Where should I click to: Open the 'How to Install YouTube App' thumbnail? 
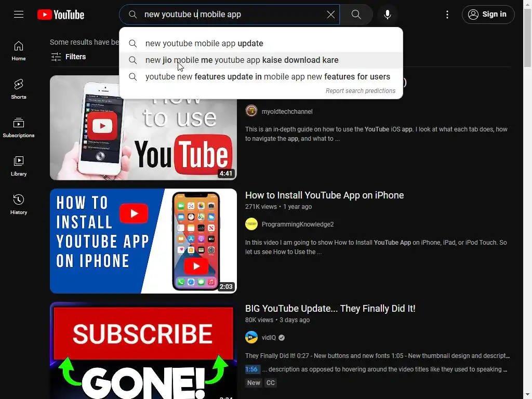pyautogui.click(x=143, y=241)
